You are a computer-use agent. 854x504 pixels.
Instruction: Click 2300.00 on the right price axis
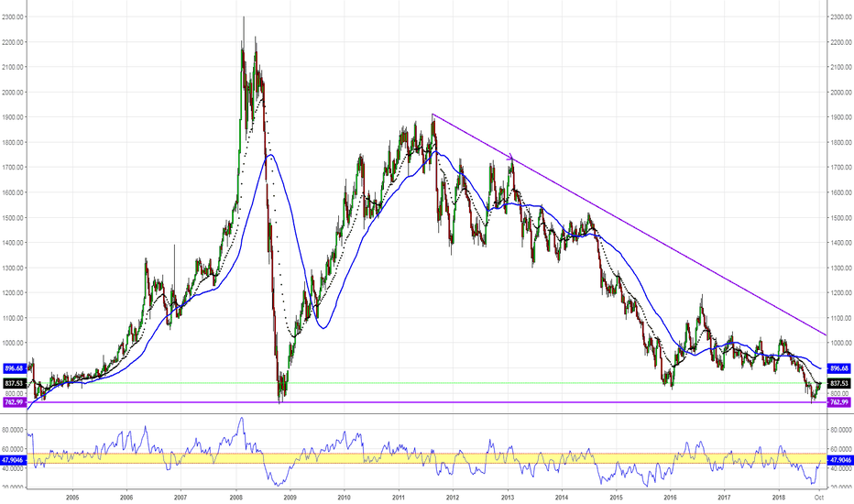pos(841,16)
